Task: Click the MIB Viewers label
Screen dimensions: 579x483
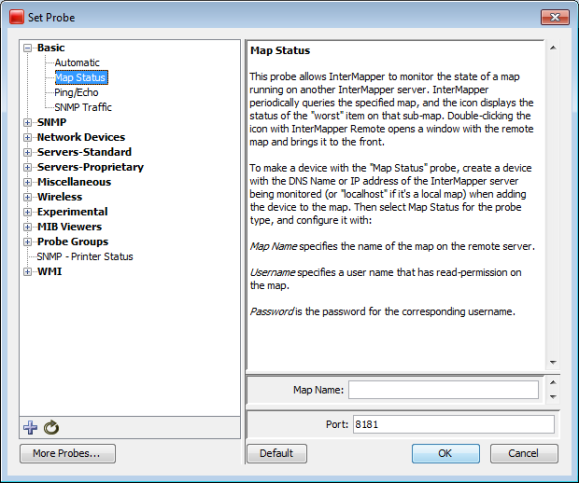Action: click(69, 226)
